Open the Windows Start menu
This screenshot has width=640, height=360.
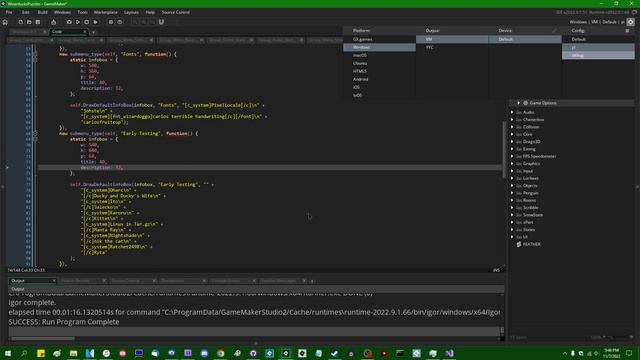tap(7, 353)
